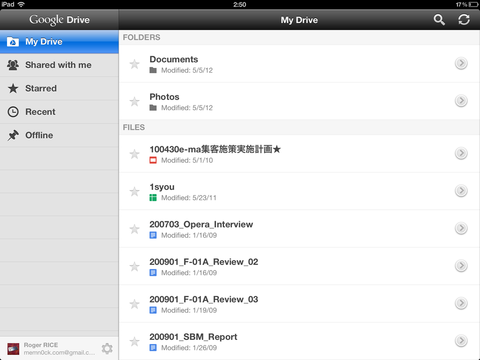This screenshot has height=360, width=480.
Task: Tap blue doc icon of 200901_F-01A_Review_03
Action: [153, 310]
